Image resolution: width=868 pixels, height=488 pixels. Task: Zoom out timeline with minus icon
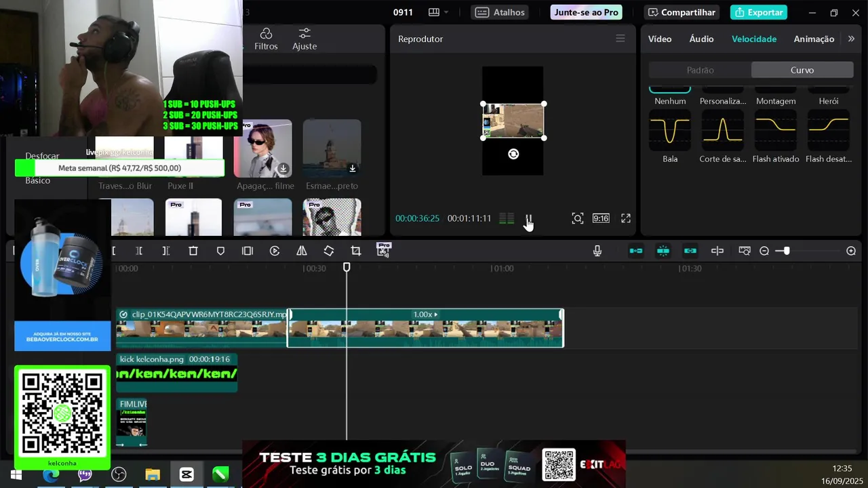pyautogui.click(x=764, y=251)
